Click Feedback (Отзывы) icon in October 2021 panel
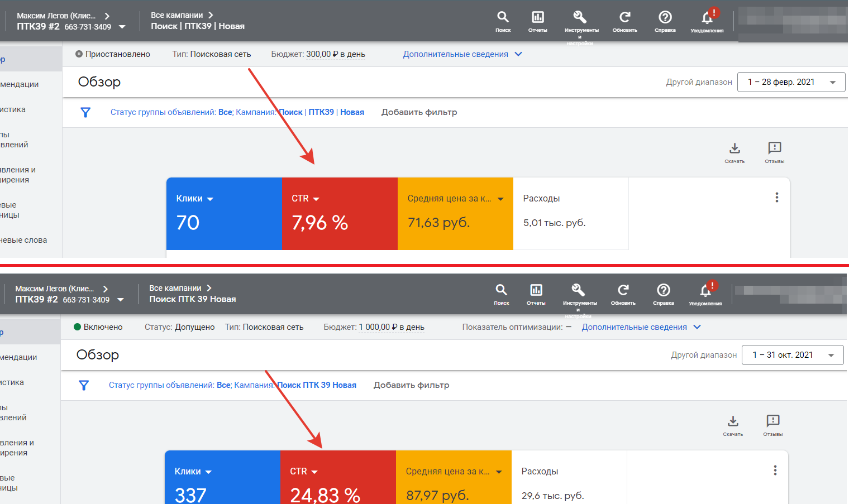The width and height of the screenshot is (849, 504). tap(773, 421)
